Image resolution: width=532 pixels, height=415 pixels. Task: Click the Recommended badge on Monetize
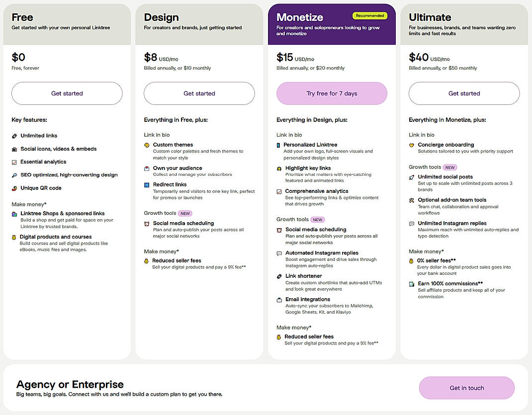click(x=369, y=15)
